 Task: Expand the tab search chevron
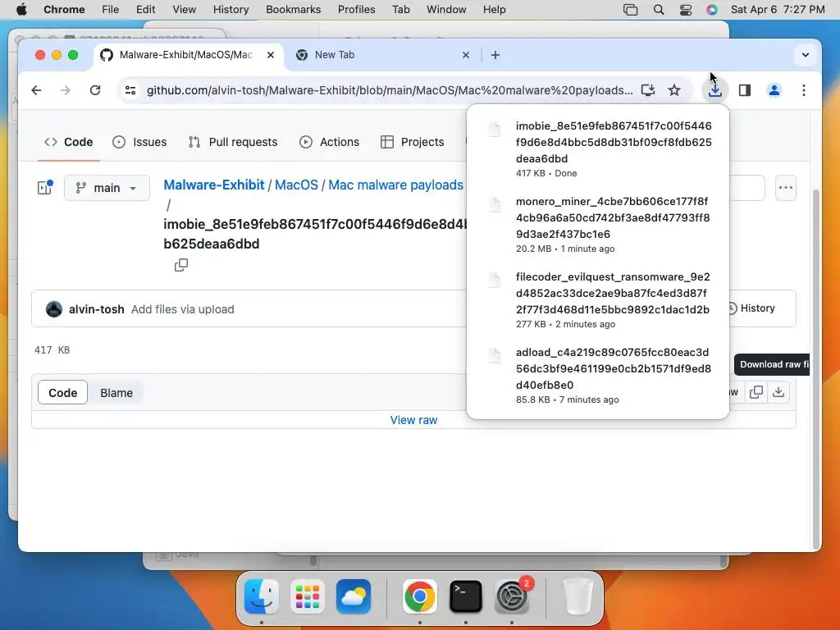[806, 55]
